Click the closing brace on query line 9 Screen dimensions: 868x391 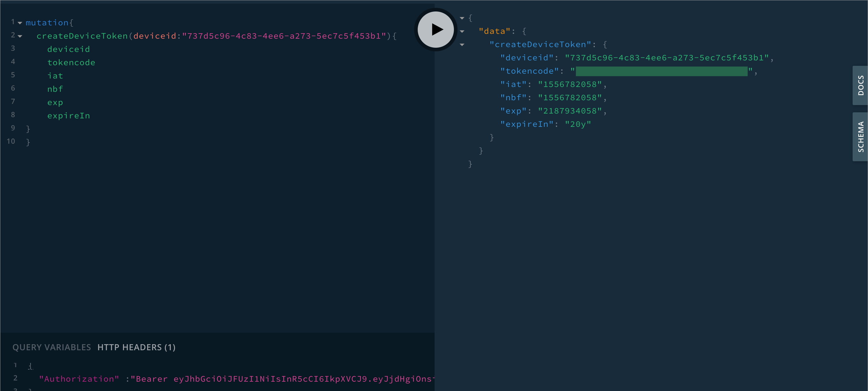coord(28,129)
